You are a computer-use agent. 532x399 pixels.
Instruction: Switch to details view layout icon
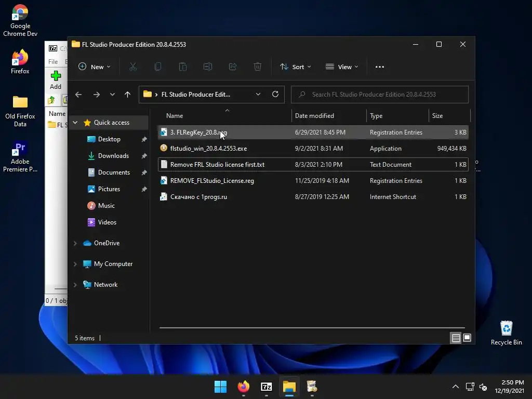(456, 338)
